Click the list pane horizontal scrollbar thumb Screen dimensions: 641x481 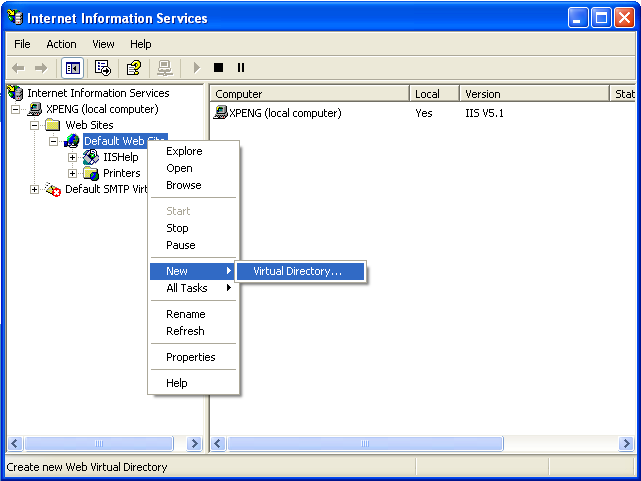[365, 443]
